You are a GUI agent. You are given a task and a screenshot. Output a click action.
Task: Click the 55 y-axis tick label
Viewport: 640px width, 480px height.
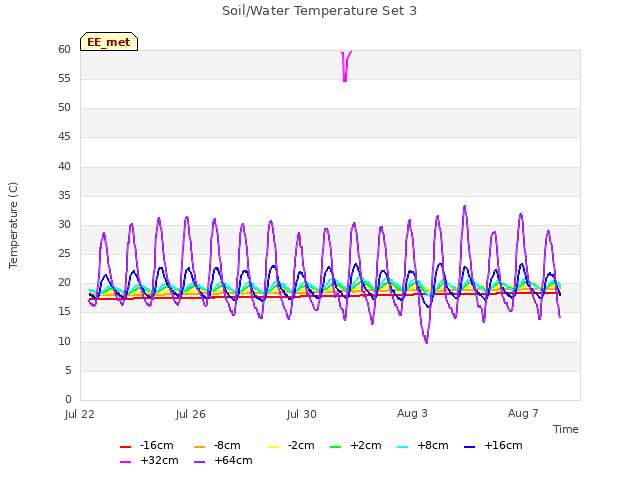click(x=64, y=78)
